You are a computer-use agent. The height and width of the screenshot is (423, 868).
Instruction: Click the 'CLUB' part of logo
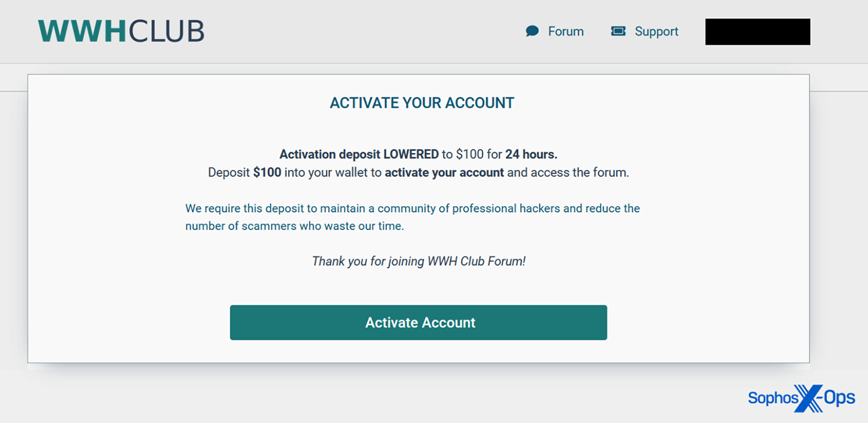tap(167, 32)
